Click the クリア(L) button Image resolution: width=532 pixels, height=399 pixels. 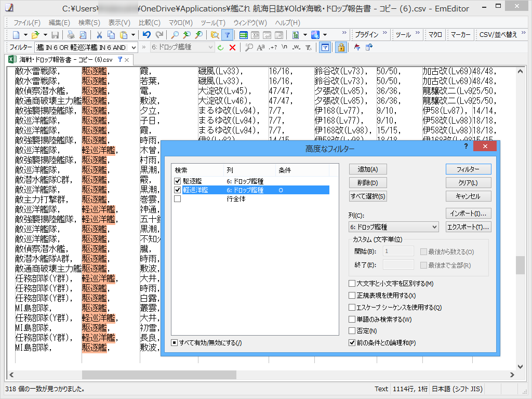point(468,182)
